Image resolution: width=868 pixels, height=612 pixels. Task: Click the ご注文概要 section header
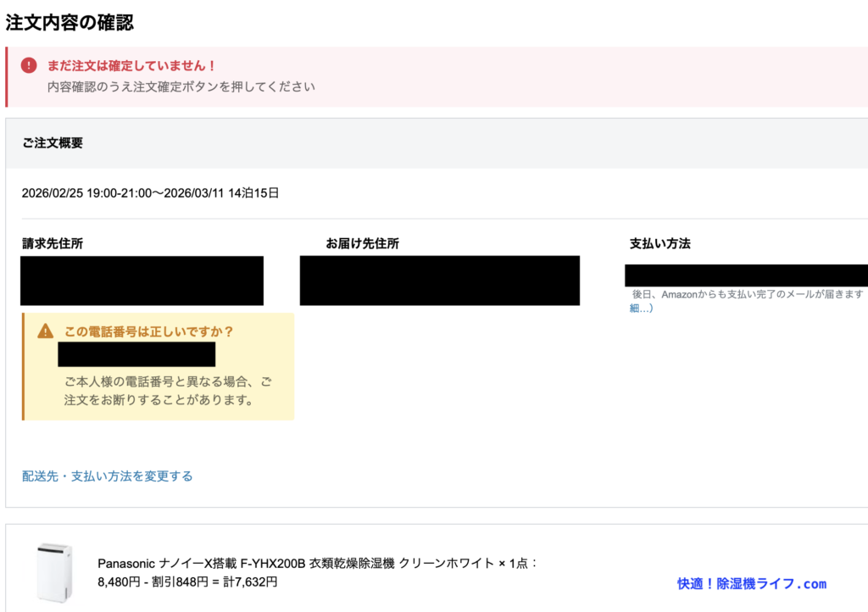pyautogui.click(x=53, y=143)
